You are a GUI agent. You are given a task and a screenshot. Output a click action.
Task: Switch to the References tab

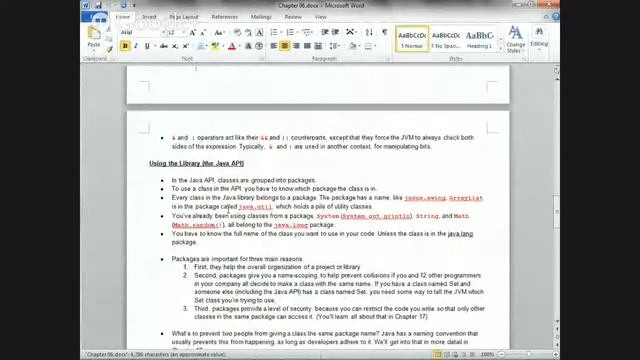click(x=224, y=17)
